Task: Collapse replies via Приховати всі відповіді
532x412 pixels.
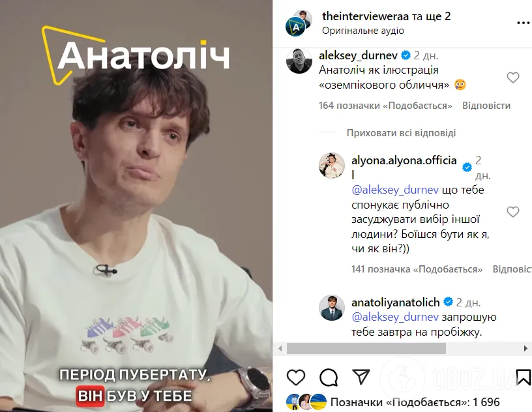Action: (401, 133)
